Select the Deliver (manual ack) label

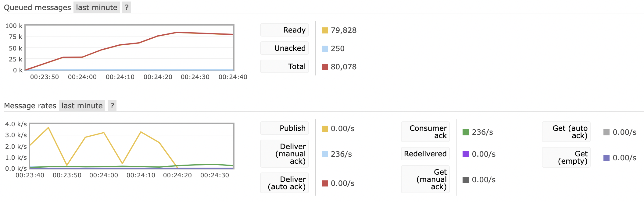pos(284,154)
